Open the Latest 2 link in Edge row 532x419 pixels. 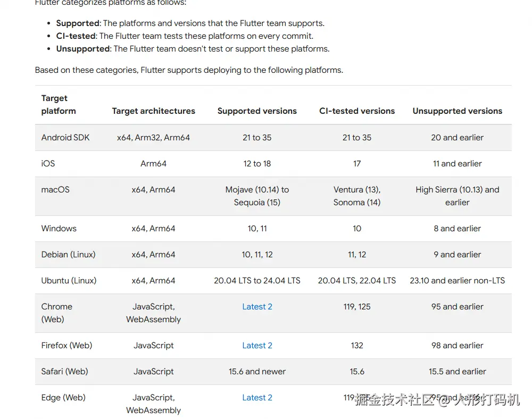(257, 398)
